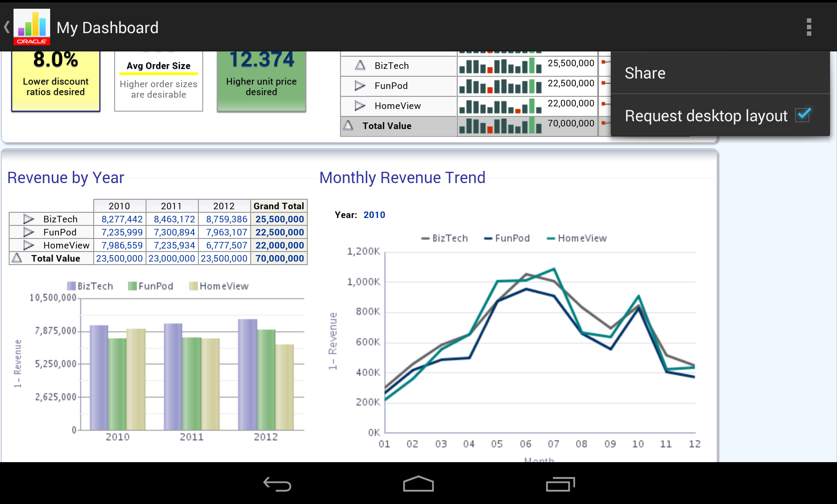Open the three-dot overflow menu
The width and height of the screenshot is (837, 504).
coord(809,27)
